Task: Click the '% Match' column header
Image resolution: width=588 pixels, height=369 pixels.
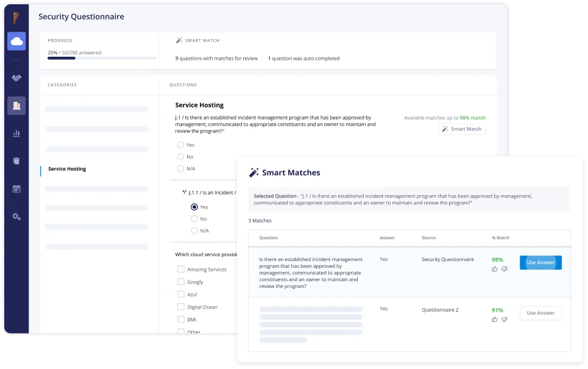Action: (x=500, y=238)
